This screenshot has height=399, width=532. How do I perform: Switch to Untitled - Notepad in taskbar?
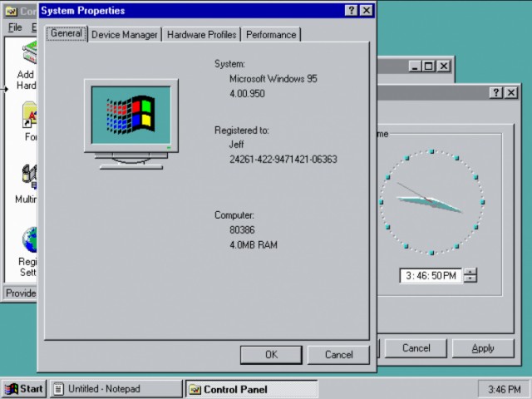point(116,389)
